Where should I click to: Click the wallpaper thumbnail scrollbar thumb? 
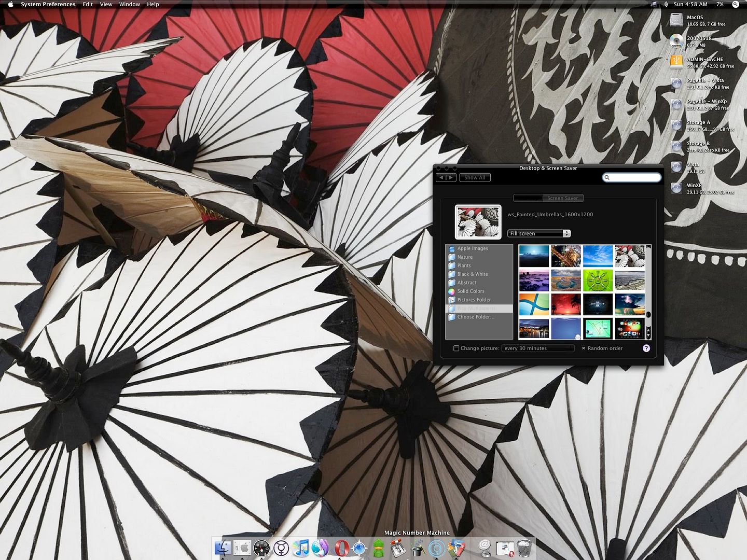[648, 315]
